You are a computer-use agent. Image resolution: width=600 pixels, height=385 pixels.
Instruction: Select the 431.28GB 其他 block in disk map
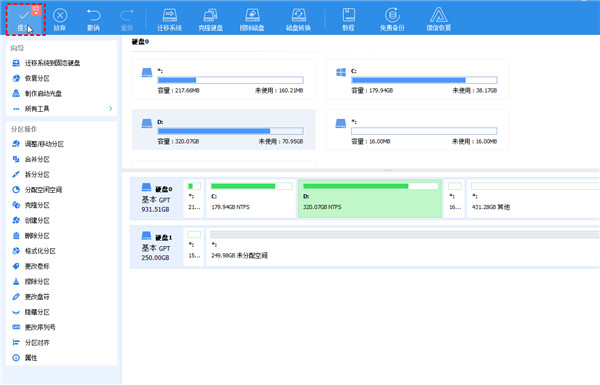(x=533, y=199)
